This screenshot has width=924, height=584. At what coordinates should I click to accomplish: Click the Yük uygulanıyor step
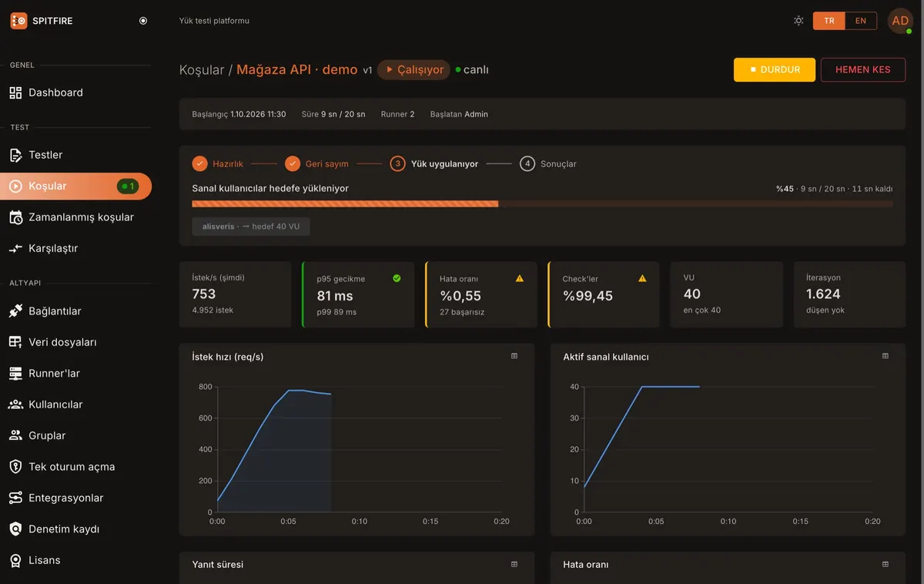[434, 164]
